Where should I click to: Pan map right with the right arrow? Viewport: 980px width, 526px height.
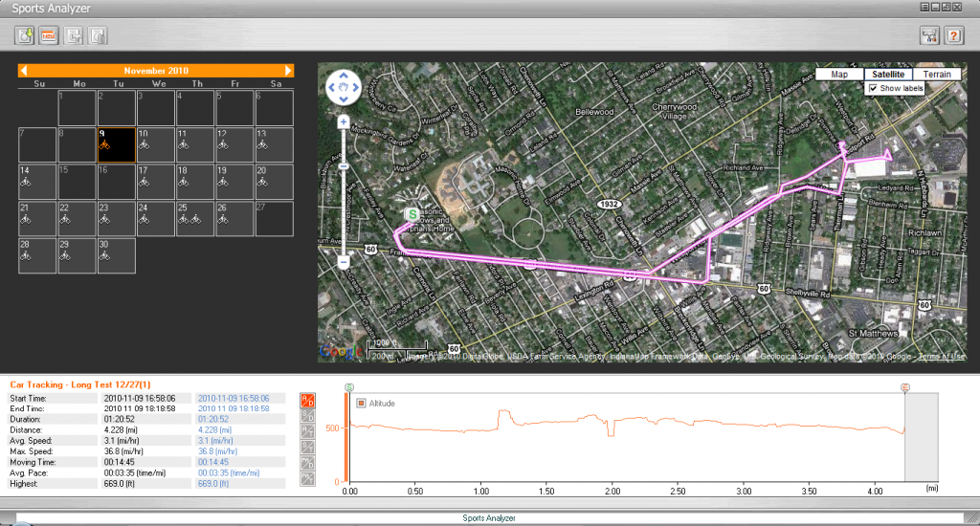pyautogui.click(x=355, y=87)
